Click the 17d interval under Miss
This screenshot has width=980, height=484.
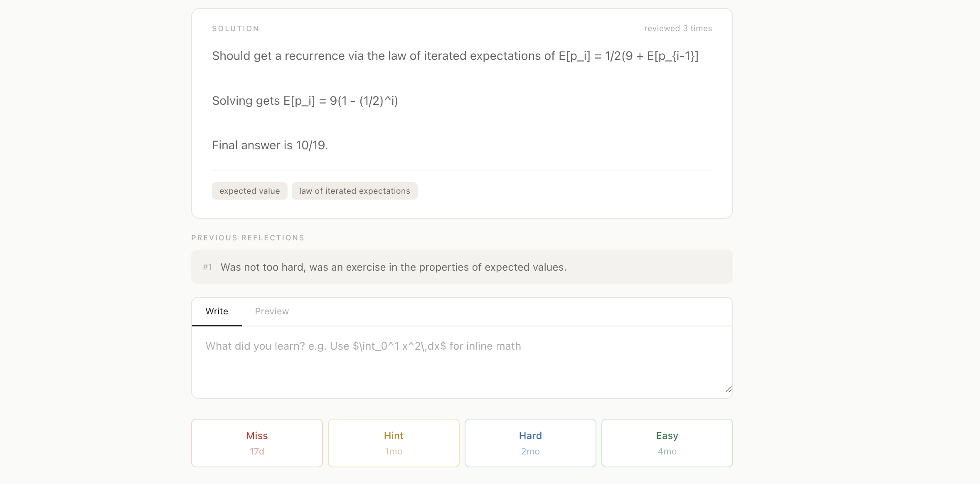(x=256, y=452)
